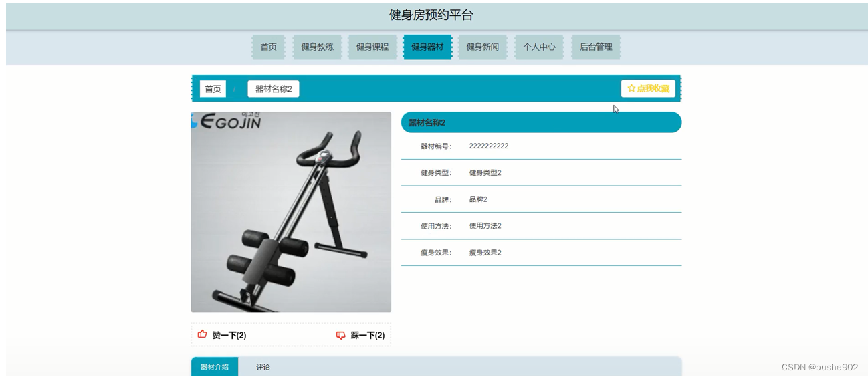Open 健身新闻 section
This screenshot has width=868, height=377.
(482, 47)
